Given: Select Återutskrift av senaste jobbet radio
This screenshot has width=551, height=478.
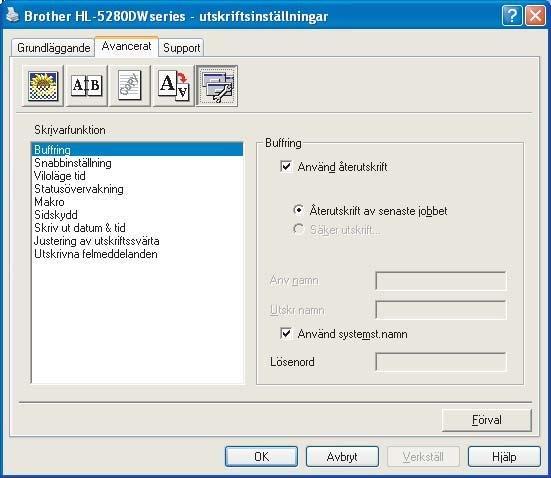Looking at the screenshot, I should point(298,210).
